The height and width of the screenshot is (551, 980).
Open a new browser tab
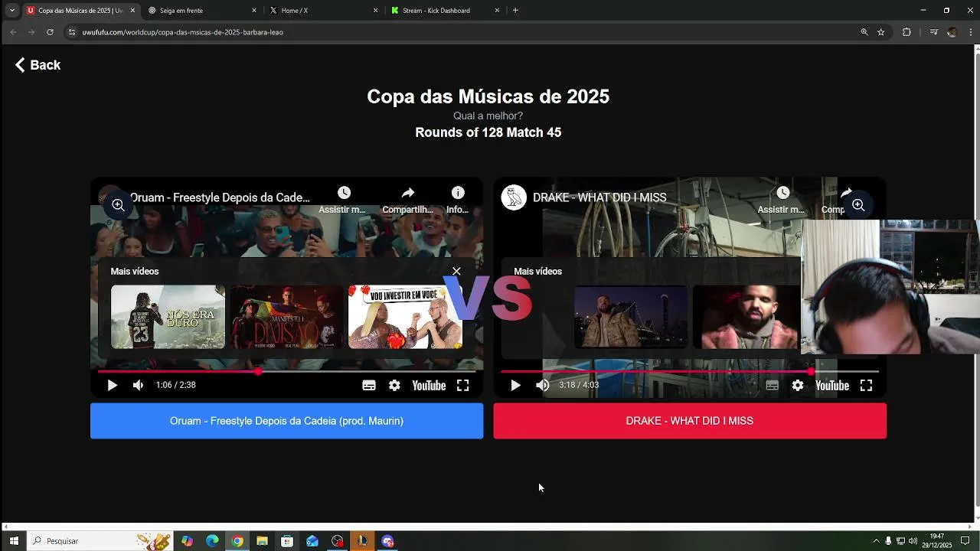515,11
